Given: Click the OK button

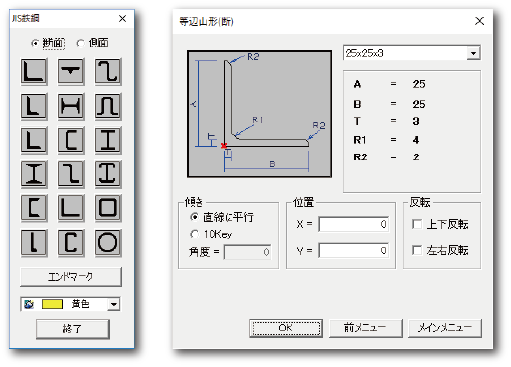Looking at the screenshot, I should (x=286, y=328).
